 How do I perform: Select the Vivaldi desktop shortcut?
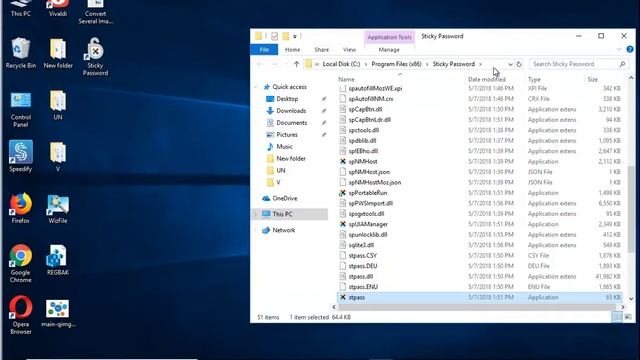coord(58,8)
